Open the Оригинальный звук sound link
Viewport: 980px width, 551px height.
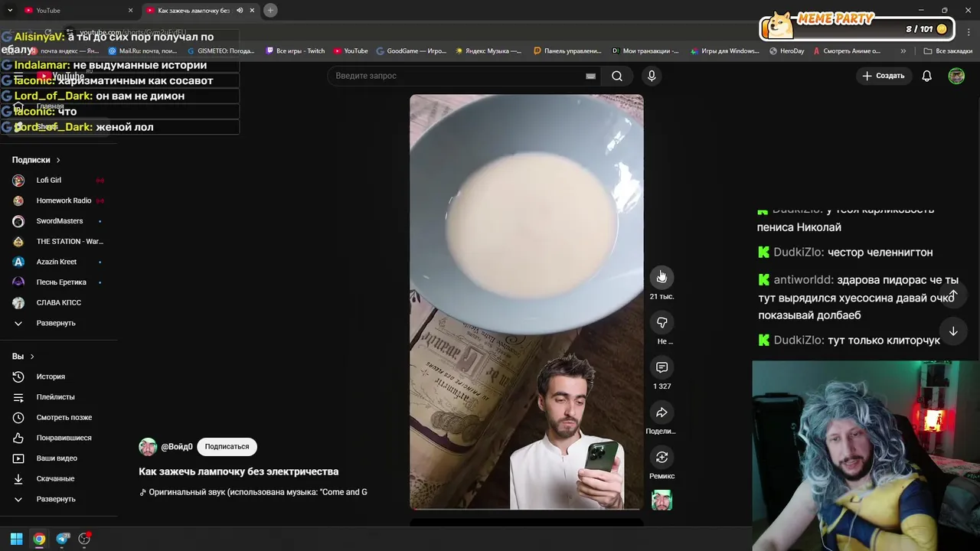pyautogui.click(x=253, y=492)
